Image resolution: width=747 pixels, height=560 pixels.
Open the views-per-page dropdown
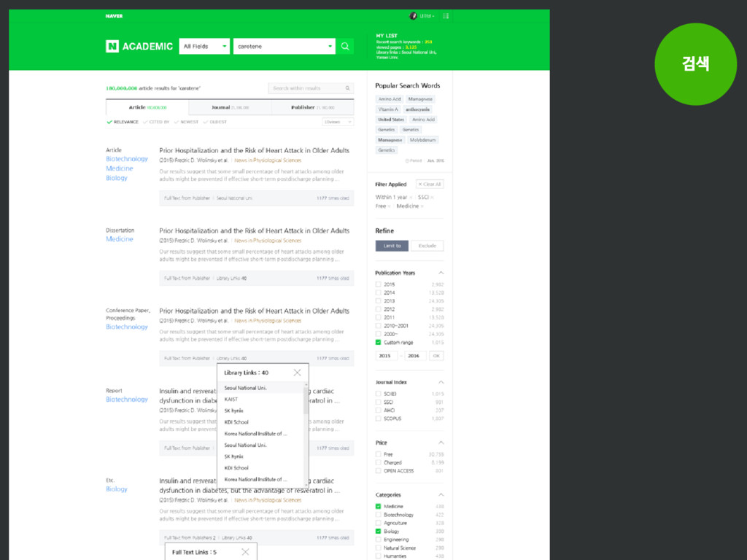coord(338,122)
